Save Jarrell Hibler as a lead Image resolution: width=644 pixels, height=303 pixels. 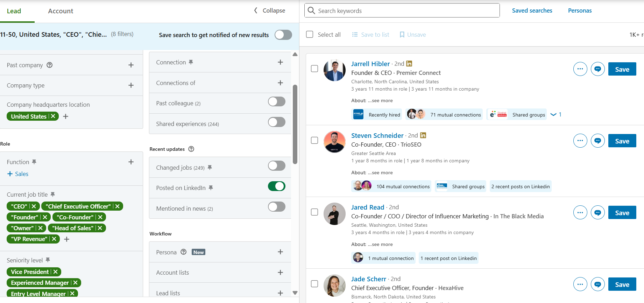[x=622, y=69]
